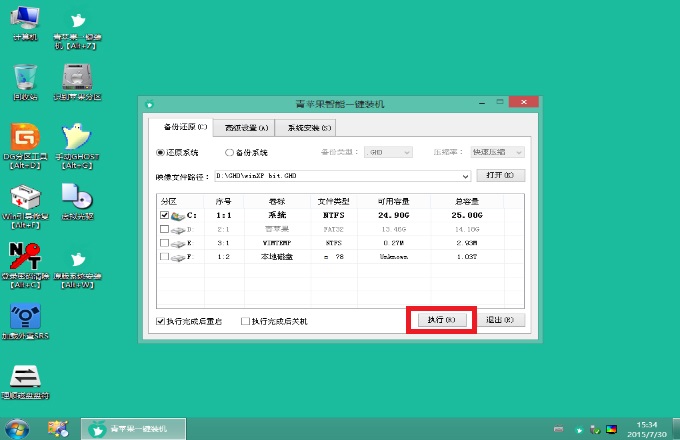
Task: Open the second pinned taskbar icon
Action: 58,429
